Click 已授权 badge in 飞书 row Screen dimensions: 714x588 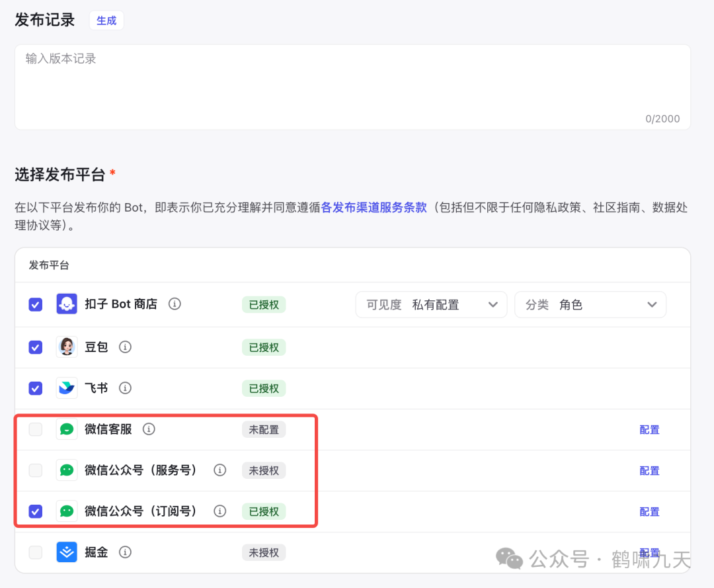point(264,388)
